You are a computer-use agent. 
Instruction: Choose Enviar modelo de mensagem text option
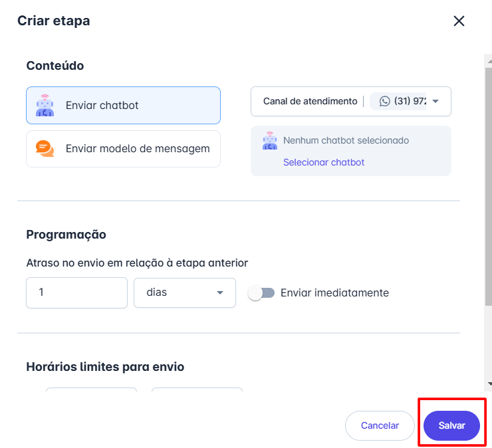tap(138, 149)
